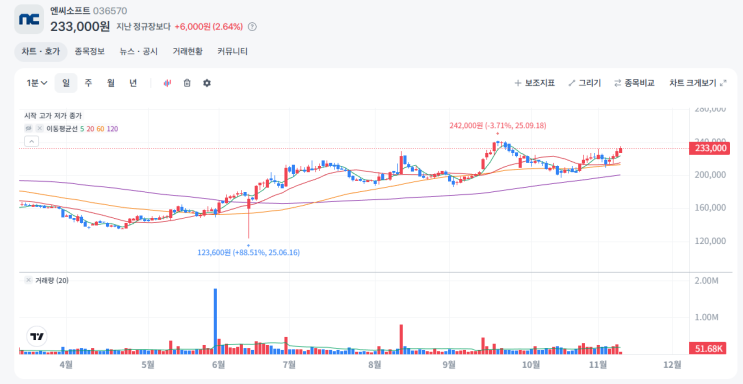Select the candlestick chart type icon
Image resolution: width=743 pixels, height=384 pixels.
[x=167, y=83]
